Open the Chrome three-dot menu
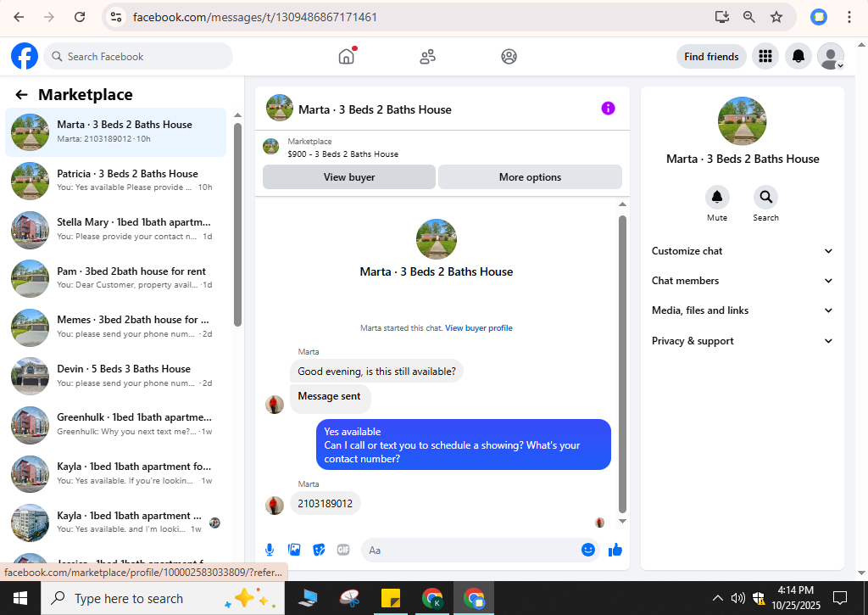868x615 pixels. (x=849, y=17)
